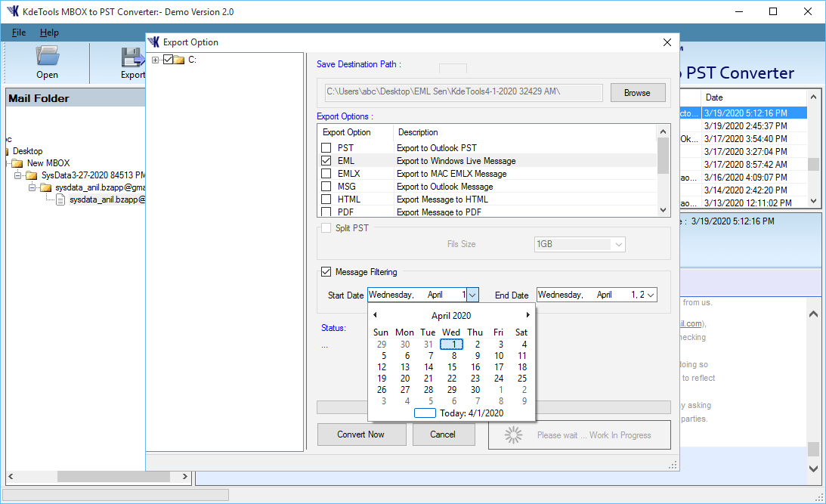Enable the HTML export option checkbox

point(326,199)
